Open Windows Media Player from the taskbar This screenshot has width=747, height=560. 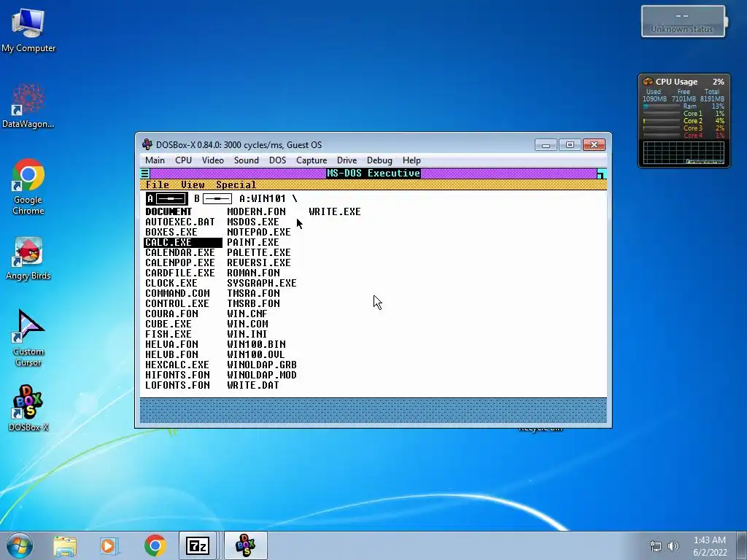point(109,545)
